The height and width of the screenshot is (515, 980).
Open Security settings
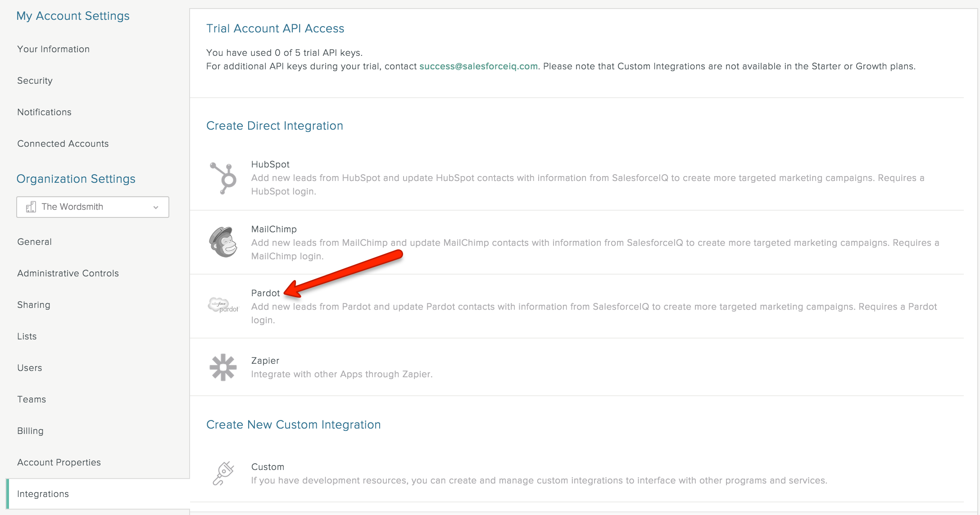(35, 81)
